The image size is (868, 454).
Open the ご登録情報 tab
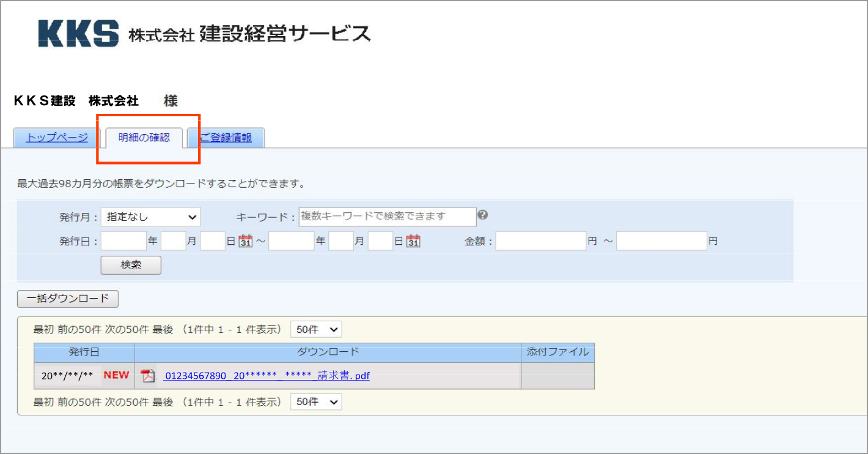pyautogui.click(x=226, y=138)
